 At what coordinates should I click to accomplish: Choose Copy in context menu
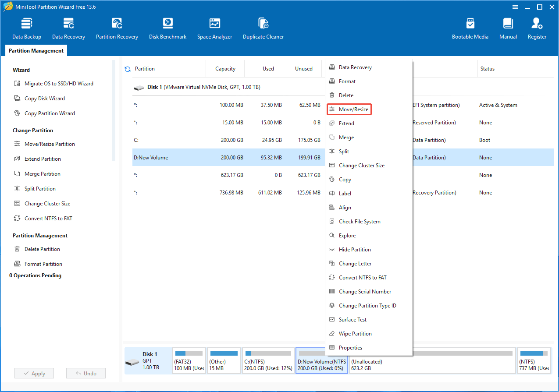pyautogui.click(x=368, y=180)
